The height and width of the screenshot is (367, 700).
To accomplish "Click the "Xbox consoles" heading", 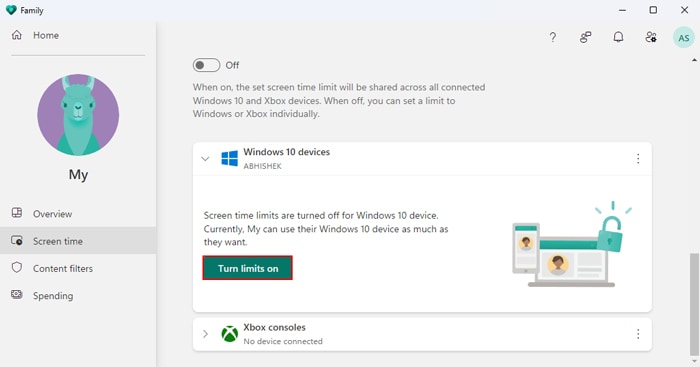I will (275, 327).
